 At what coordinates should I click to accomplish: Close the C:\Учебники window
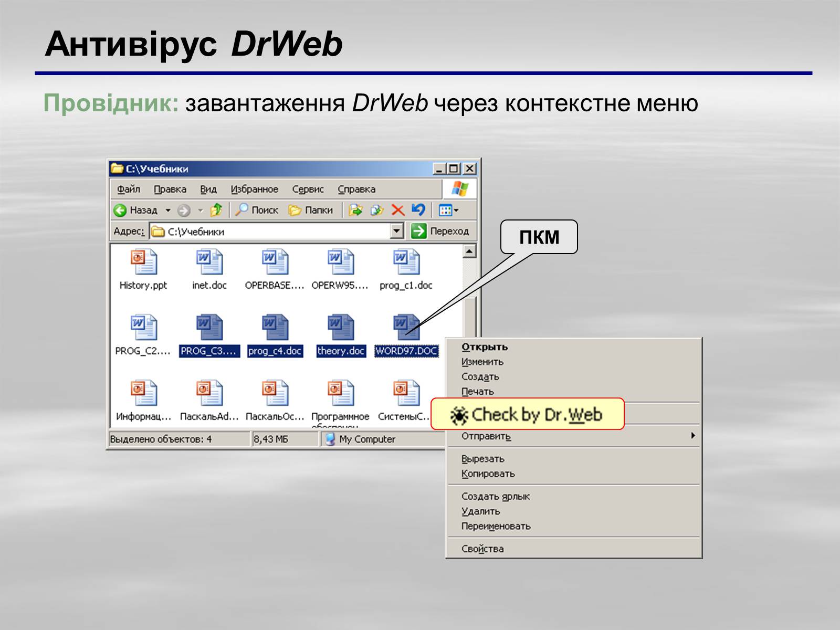pos(470,169)
